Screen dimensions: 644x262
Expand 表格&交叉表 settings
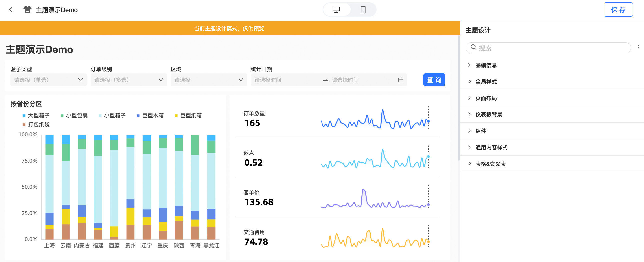(x=490, y=164)
